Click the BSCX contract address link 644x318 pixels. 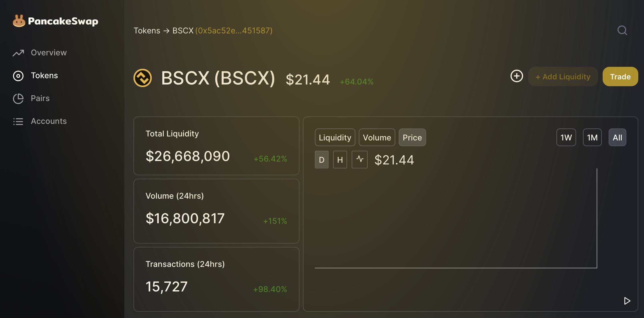click(x=234, y=31)
